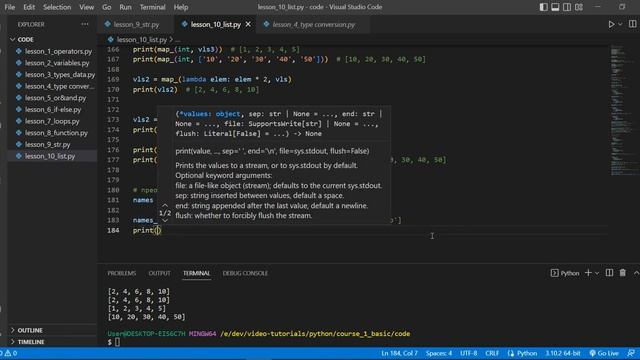Screen dimensions: 640x360
Task: Switch to DEBUG CONSOLE tab
Action: [245, 273]
